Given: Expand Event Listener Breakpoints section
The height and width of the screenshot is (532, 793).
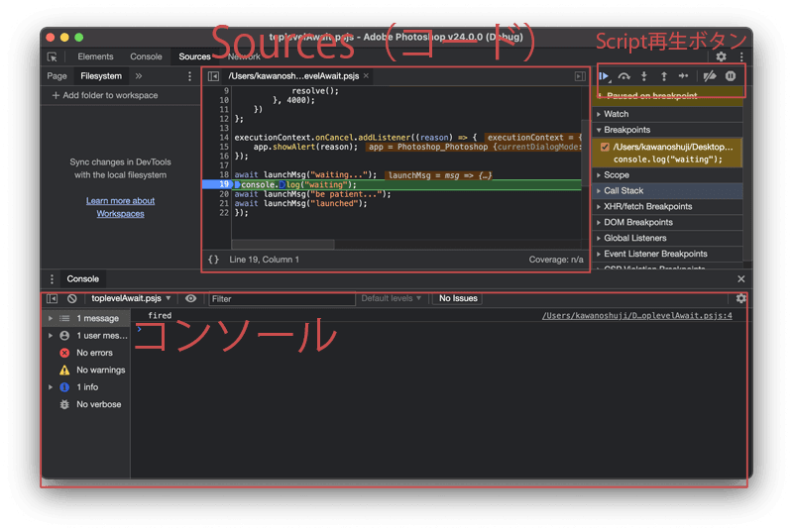Looking at the screenshot, I should (667, 255).
